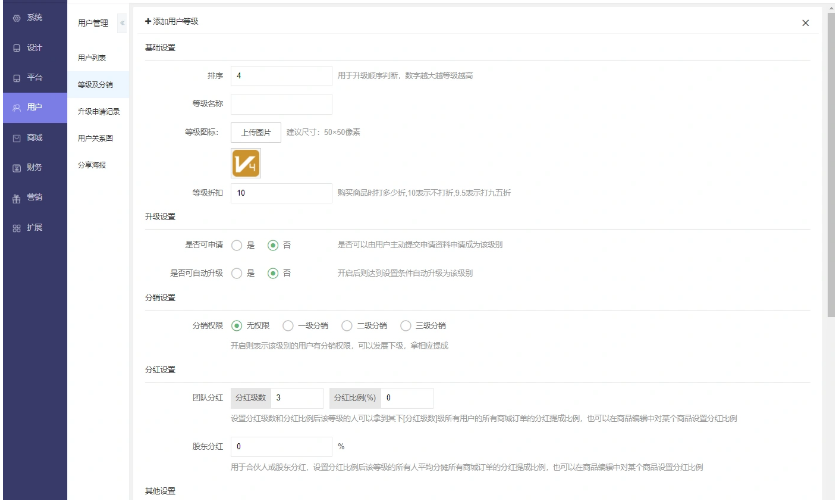Close the 添加用户等级 dialog with X
835x500 pixels.
coord(806,23)
